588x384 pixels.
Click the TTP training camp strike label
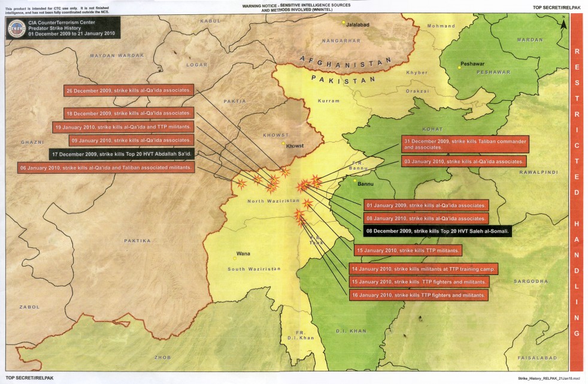424,269
